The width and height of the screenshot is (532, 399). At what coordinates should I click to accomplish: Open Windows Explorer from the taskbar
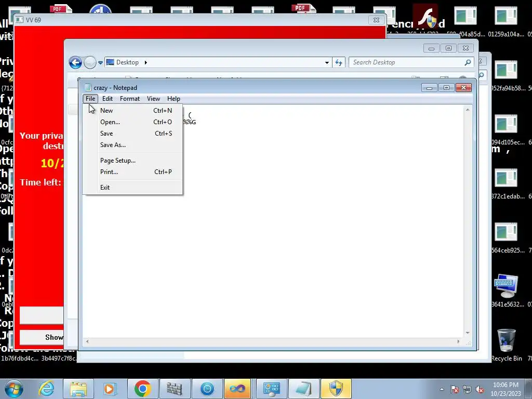(78, 389)
